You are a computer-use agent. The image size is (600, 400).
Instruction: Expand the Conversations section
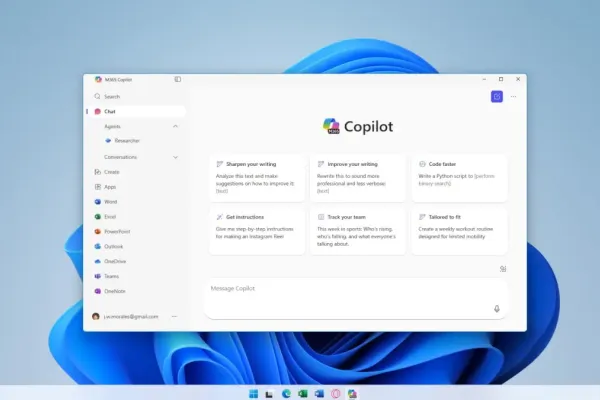(x=175, y=157)
